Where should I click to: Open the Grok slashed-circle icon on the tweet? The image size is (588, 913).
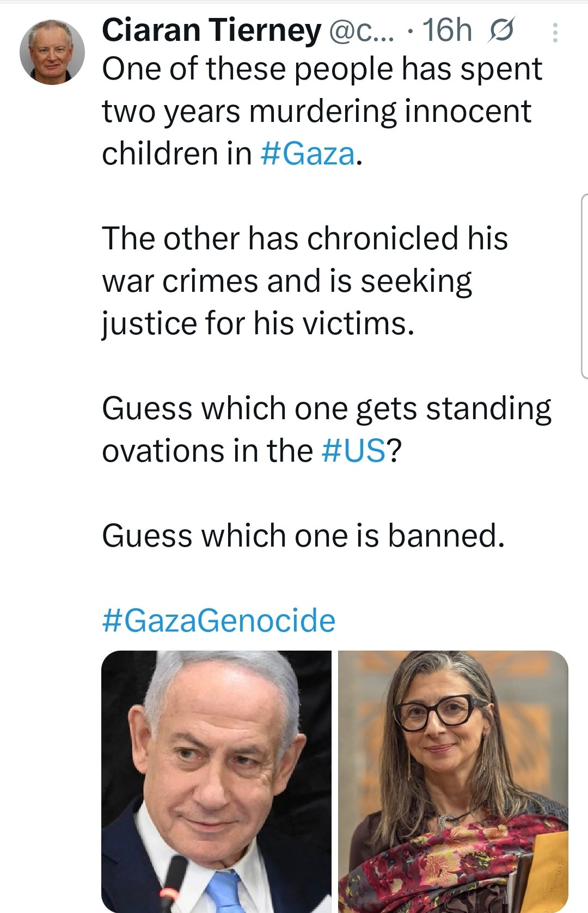(500, 31)
